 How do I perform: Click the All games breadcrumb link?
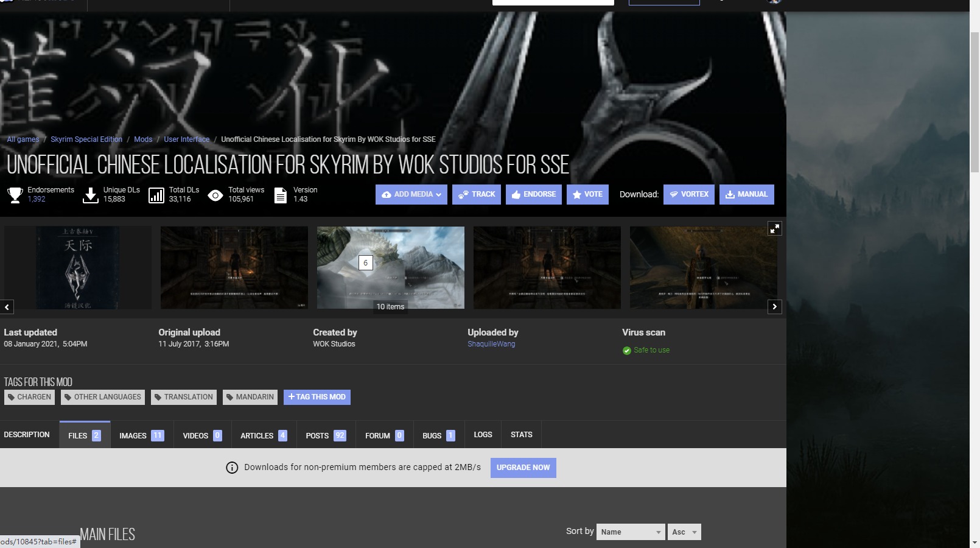pos(23,139)
